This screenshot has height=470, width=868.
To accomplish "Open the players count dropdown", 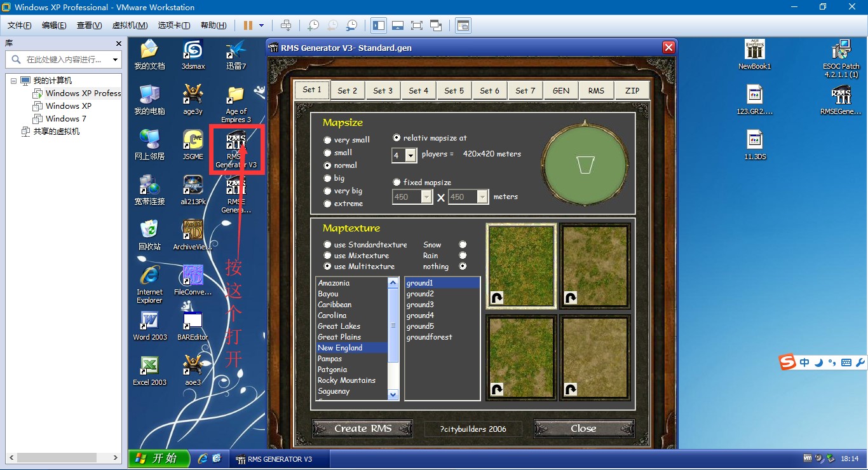I will pyautogui.click(x=410, y=155).
